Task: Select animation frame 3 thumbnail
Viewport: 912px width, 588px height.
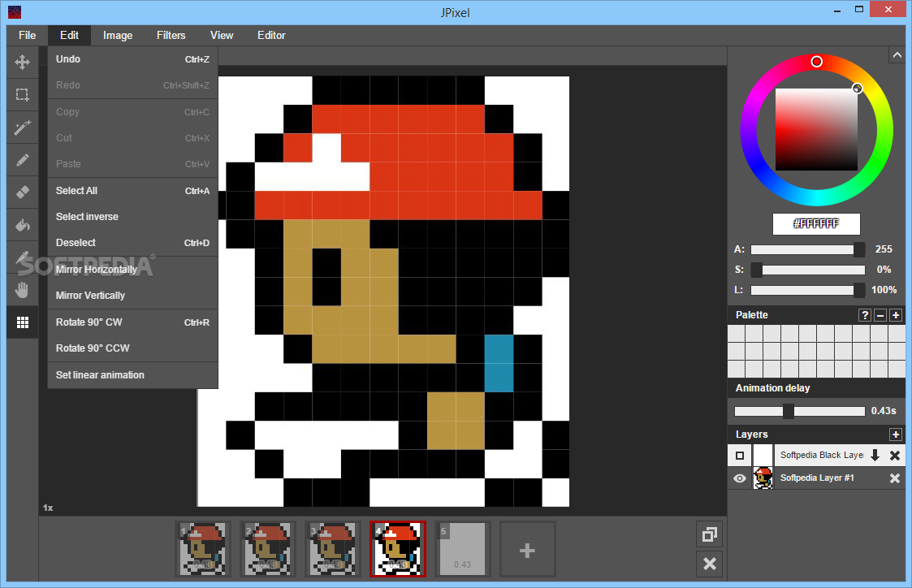Action: pos(333,550)
